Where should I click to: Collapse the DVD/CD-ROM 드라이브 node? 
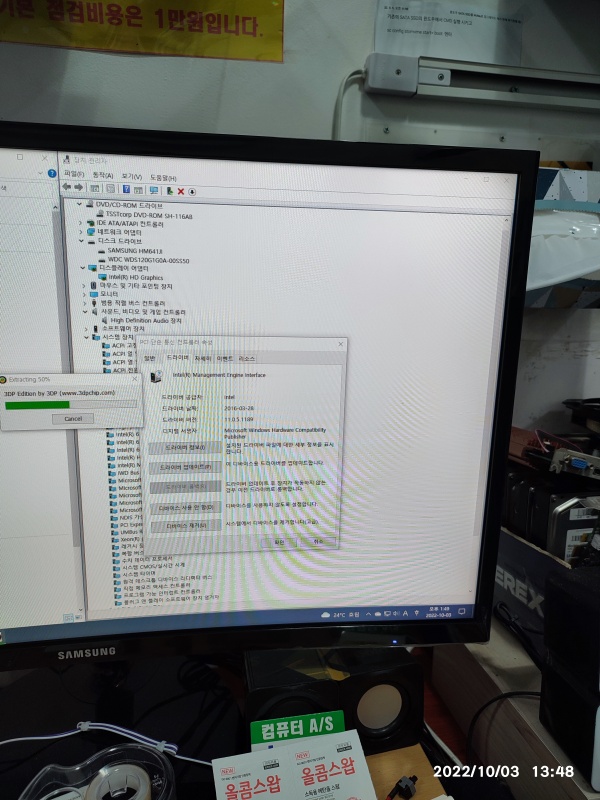[79, 204]
